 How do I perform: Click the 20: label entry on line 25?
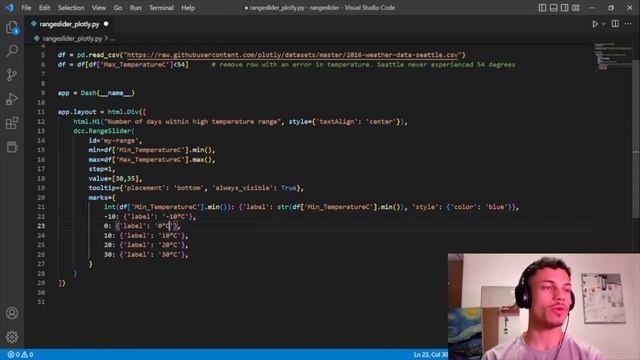pos(146,245)
